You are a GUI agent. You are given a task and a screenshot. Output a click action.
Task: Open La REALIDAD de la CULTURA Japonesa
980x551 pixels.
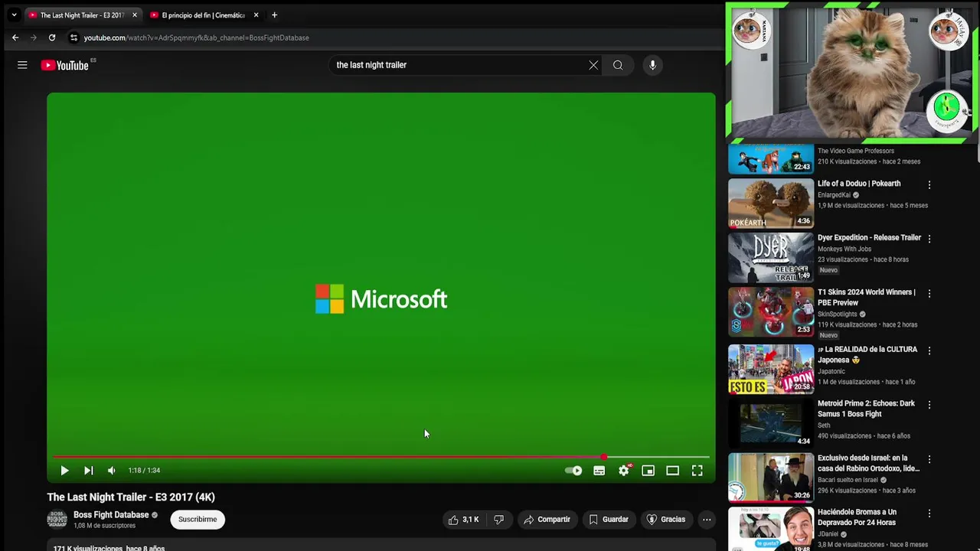867,355
